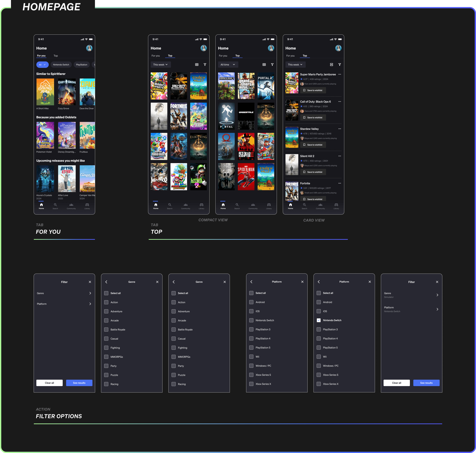Open the Undertale cover on the All time screen

[x=246, y=116]
